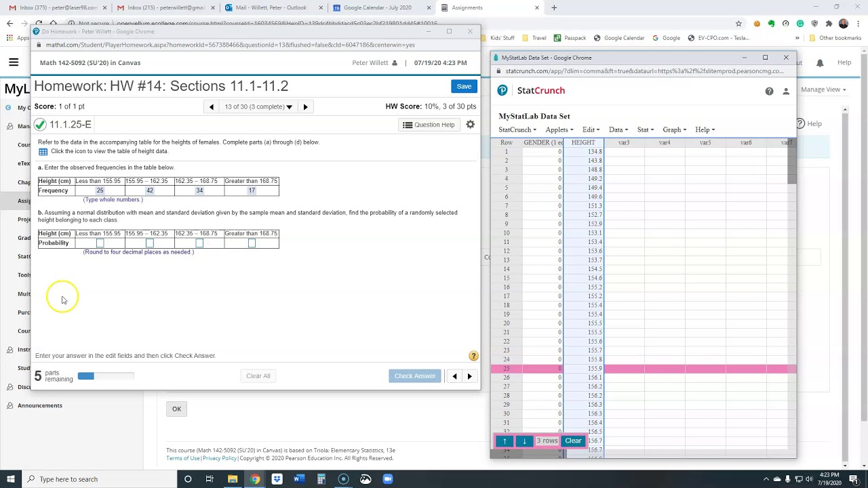Viewport: 868px width, 488px height.
Task: Expand the StatCrunch menu dropdown
Action: [x=517, y=129]
